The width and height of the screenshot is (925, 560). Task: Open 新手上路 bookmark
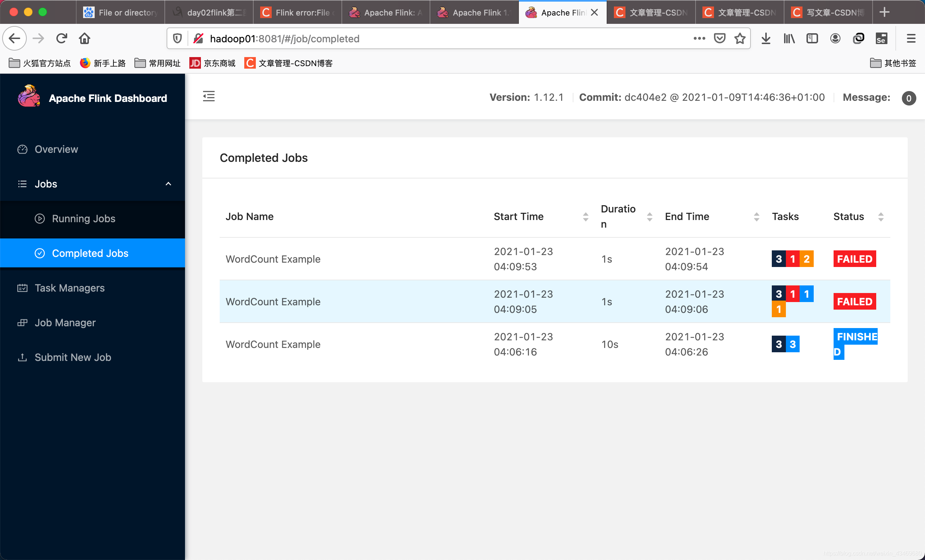click(x=103, y=63)
